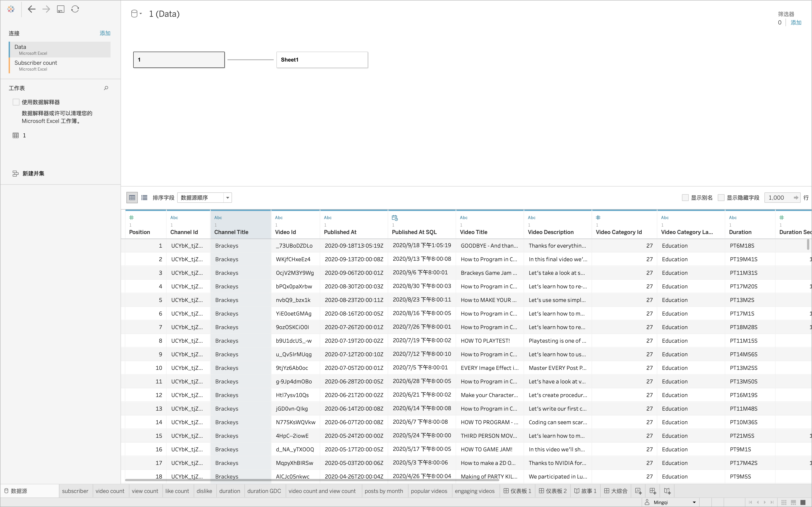The width and height of the screenshot is (812, 507).
Task: Click the save icon in the toolbar
Action: [x=60, y=9]
